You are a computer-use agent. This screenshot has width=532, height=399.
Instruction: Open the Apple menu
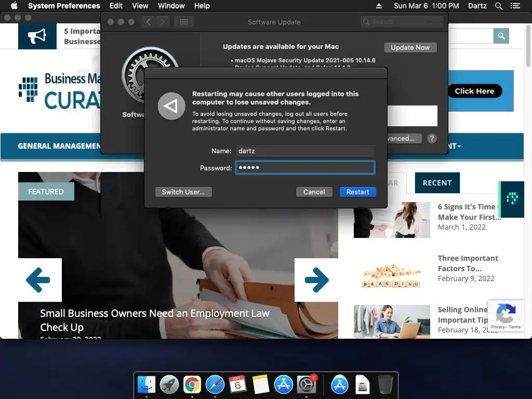(14, 6)
